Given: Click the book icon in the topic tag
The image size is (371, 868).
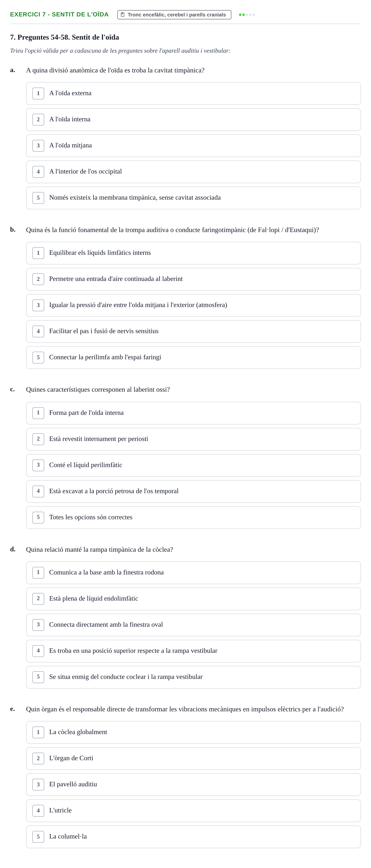Looking at the screenshot, I should point(123,15).
